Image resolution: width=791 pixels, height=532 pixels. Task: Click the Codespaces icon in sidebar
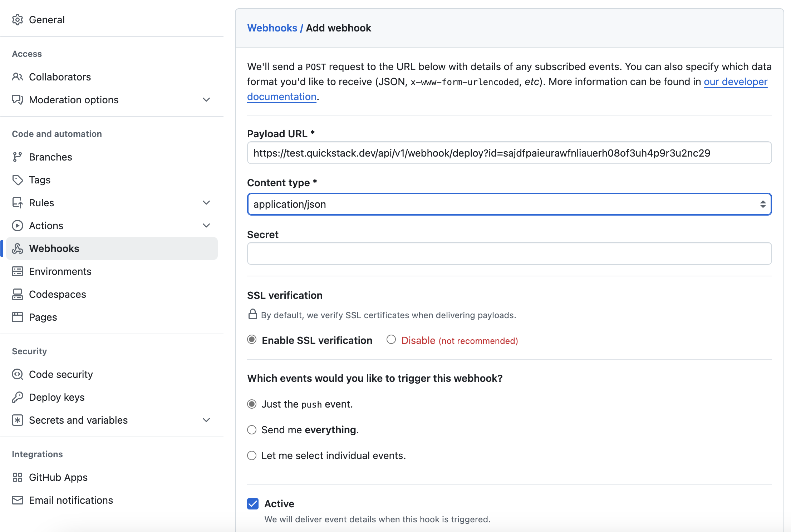[17, 294]
